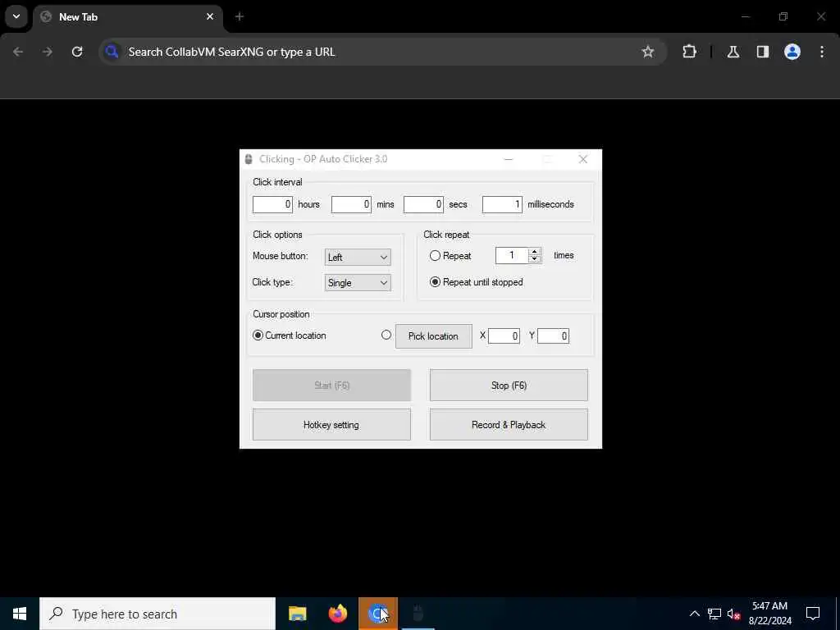Toggle the browser side panel icon

[x=763, y=52]
